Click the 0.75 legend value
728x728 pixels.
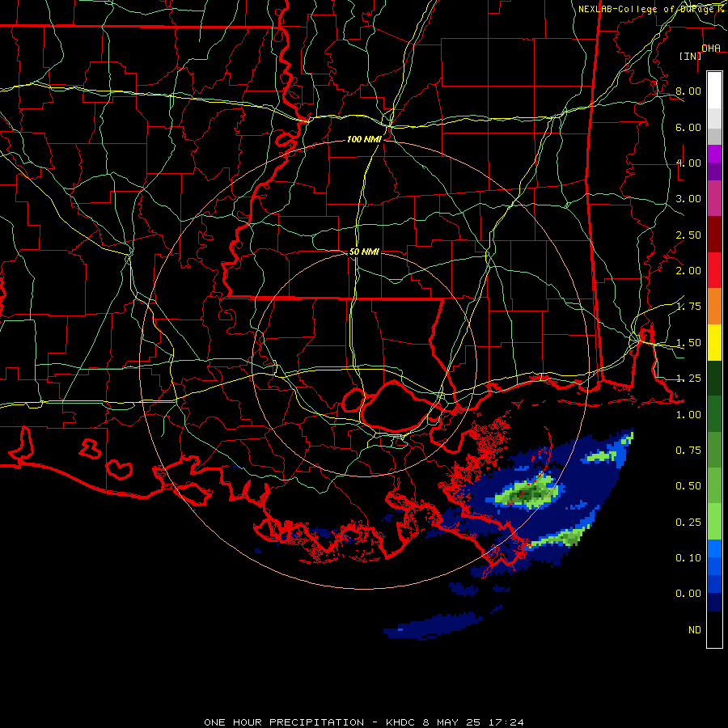(688, 451)
